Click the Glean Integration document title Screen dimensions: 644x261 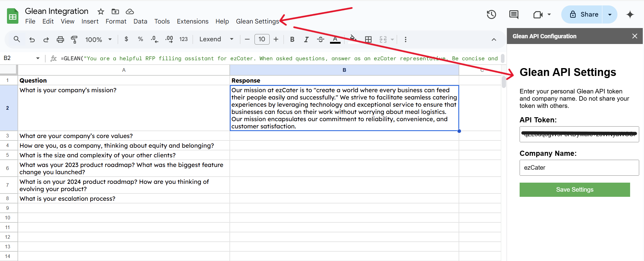(x=57, y=11)
